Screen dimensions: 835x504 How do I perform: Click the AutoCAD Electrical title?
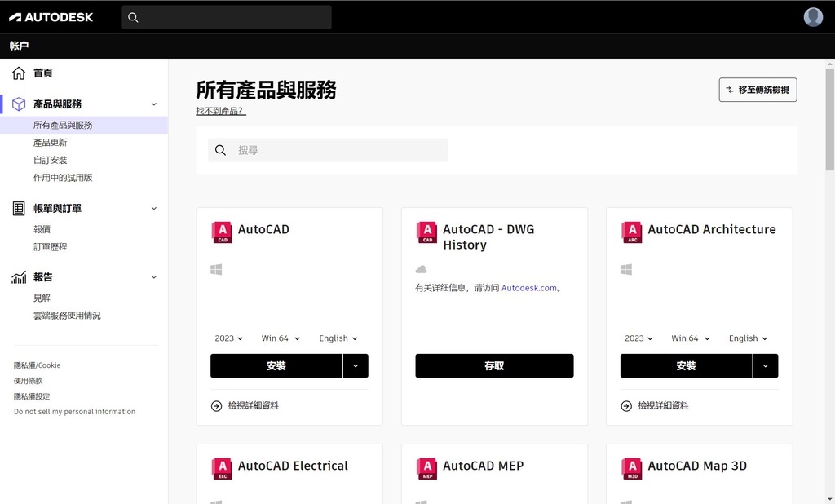pyautogui.click(x=293, y=466)
